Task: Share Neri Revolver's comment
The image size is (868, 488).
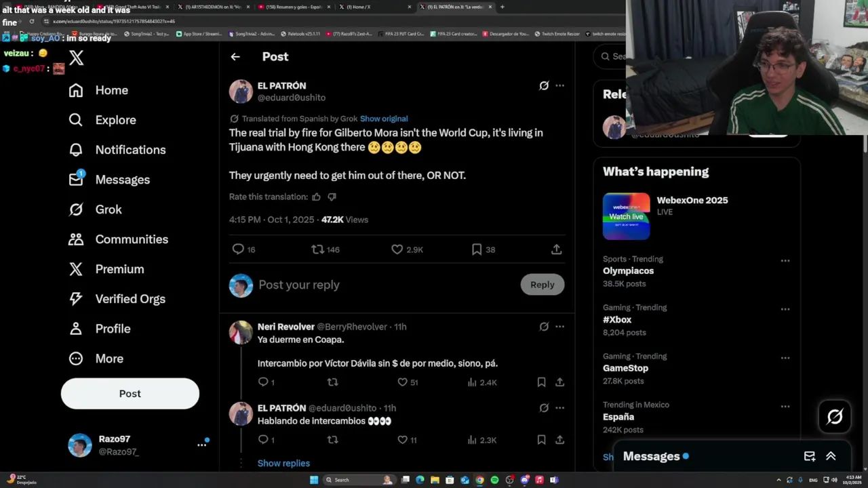Action: click(559, 382)
